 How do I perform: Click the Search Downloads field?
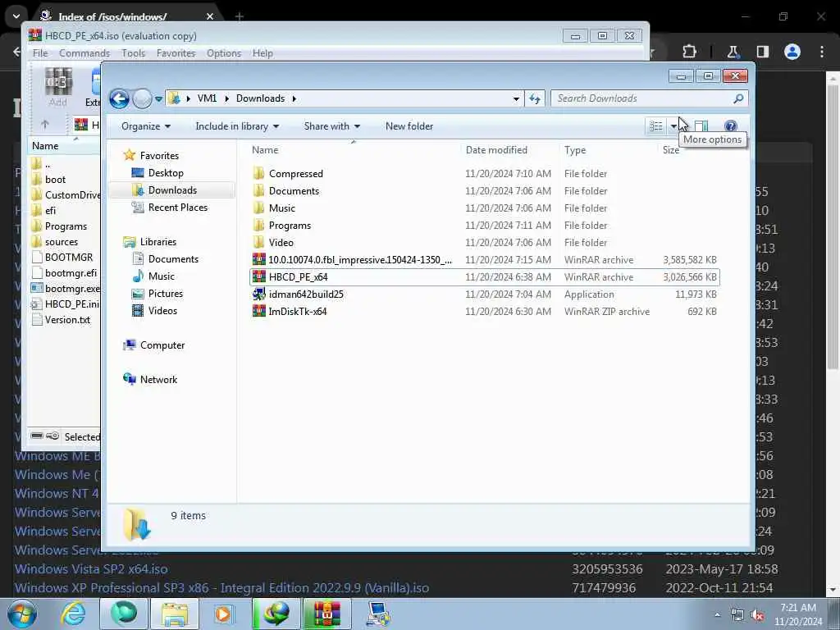(x=650, y=98)
